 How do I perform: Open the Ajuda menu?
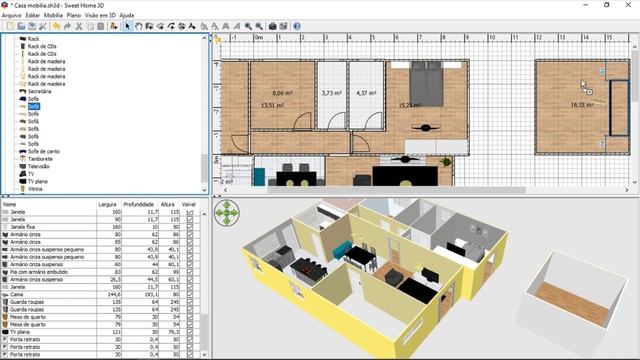(x=127, y=15)
